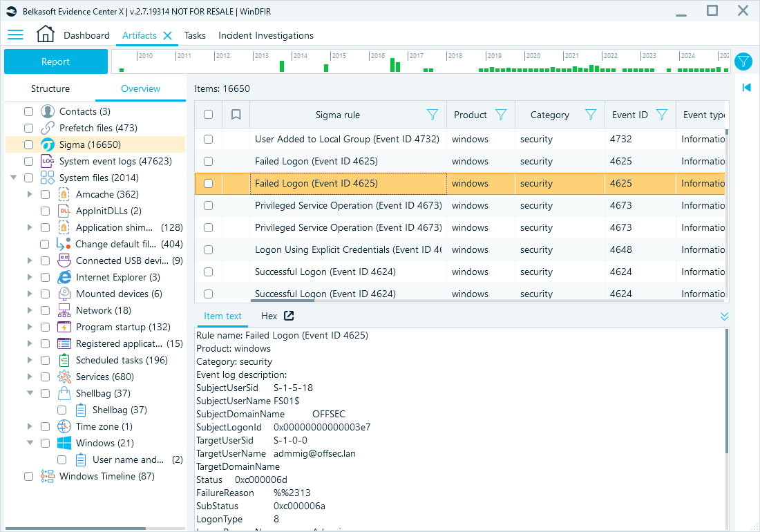The width and height of the screenshot is (760, 532).
Task: Expand the Scheduled tasks node
Action: pyautogui.click(x=30, y=360)
